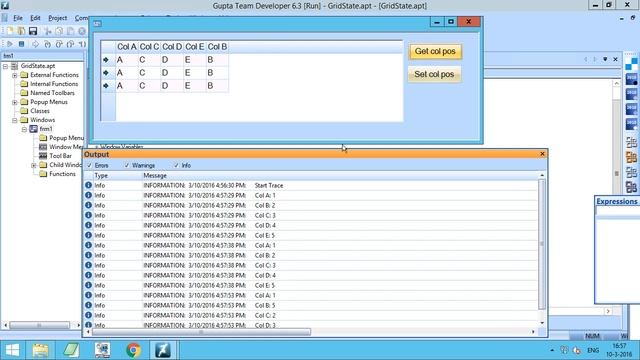Select the frm1 form icon in tree

click(x=33, y=129)
